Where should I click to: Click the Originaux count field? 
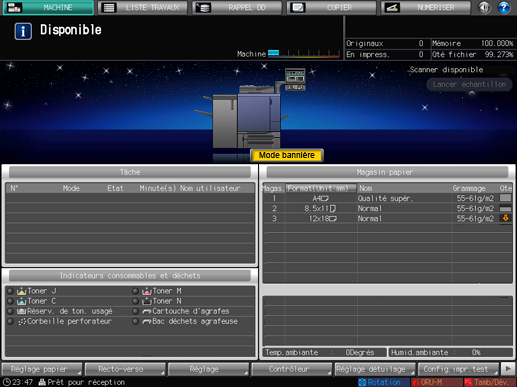[386, 43]
